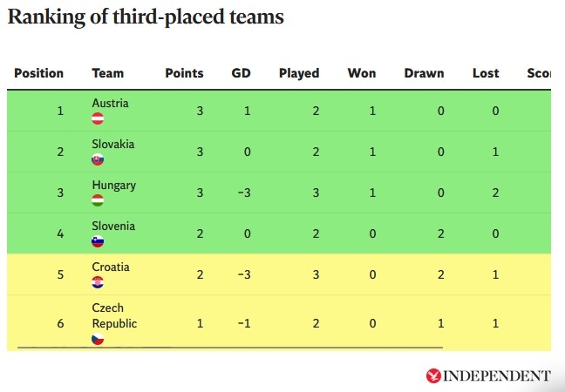
Task: Click the Slovenia flag icon
Action: click(x=98, y=241)
